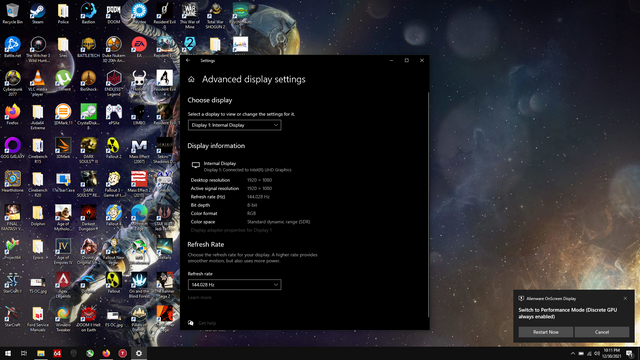
Task: Open the Action Center notifications icon
Action: click(630, 353)
